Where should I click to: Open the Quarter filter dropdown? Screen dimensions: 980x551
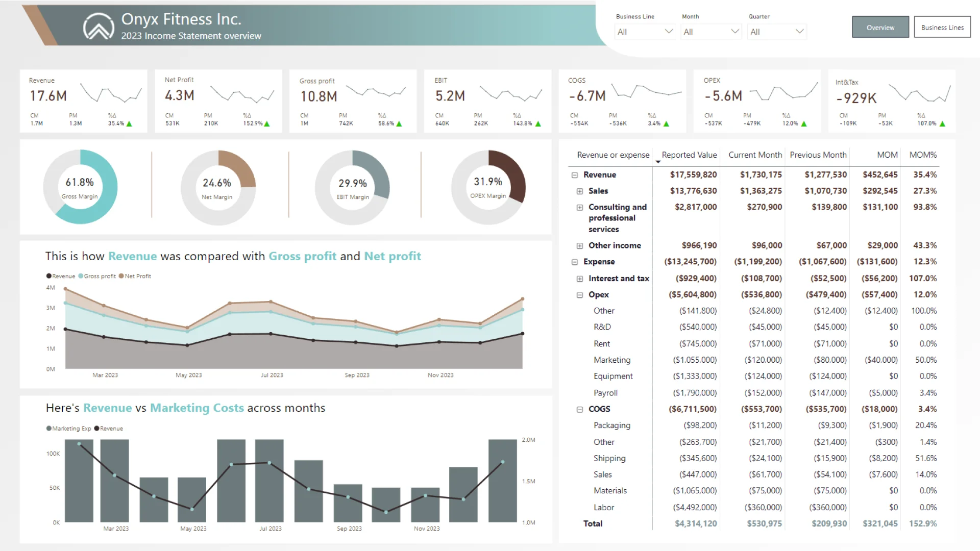(x=777, y=32)
